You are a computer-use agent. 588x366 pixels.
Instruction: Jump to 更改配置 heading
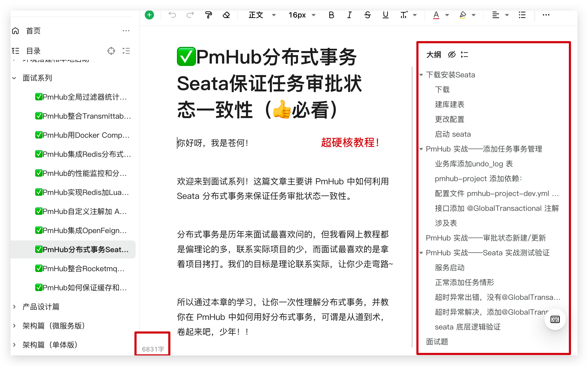[x=450, y=119]
